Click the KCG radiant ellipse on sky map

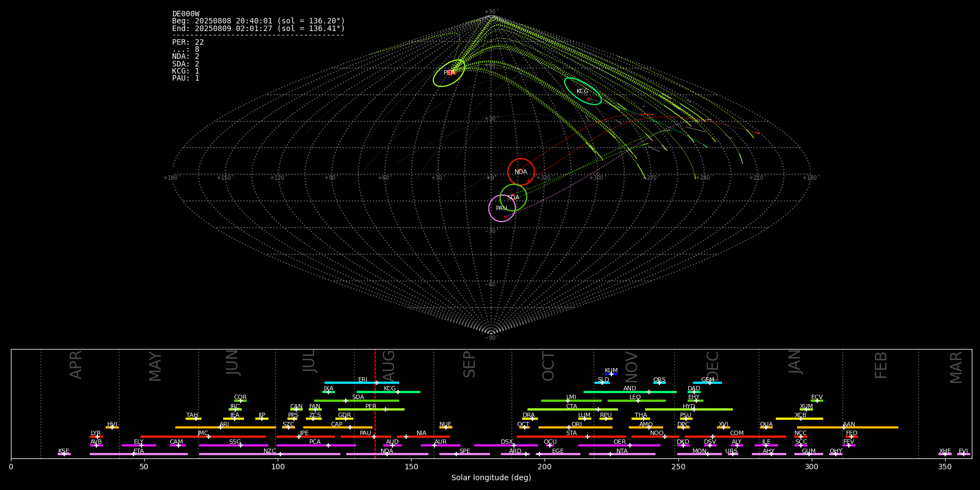click(583, 91)
